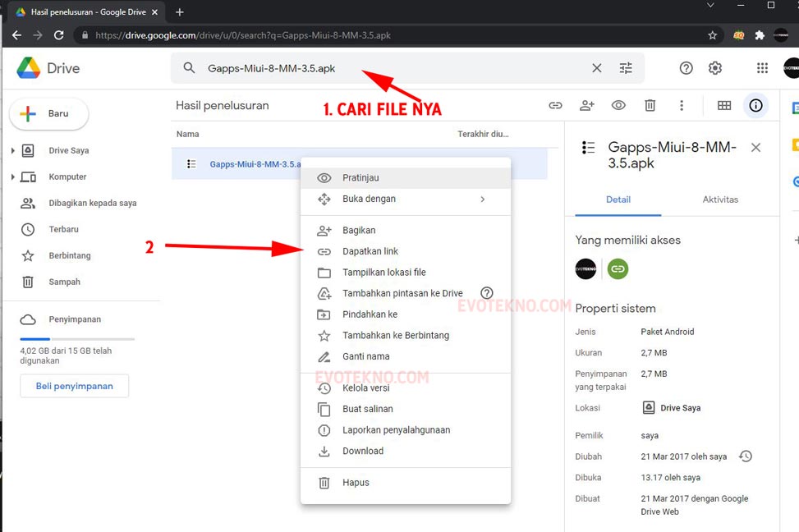Clear the search box with the X
The image size is (799, 532).
tap(597, 68)
